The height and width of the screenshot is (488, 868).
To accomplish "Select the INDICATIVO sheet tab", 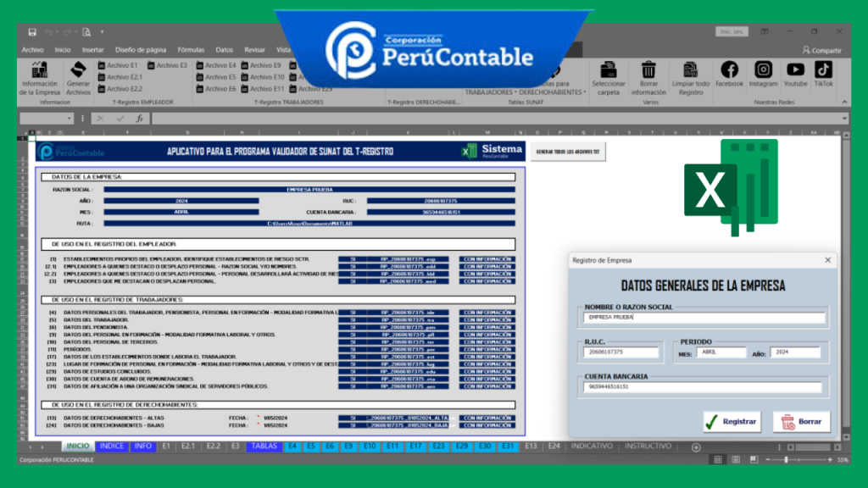I will pyautogui.click(x=592, y=446).
